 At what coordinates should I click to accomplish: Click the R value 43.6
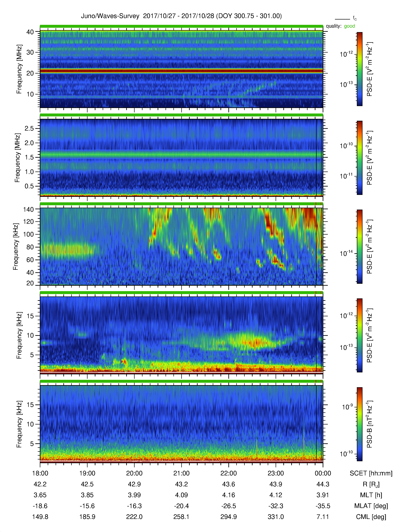[228, 484]
